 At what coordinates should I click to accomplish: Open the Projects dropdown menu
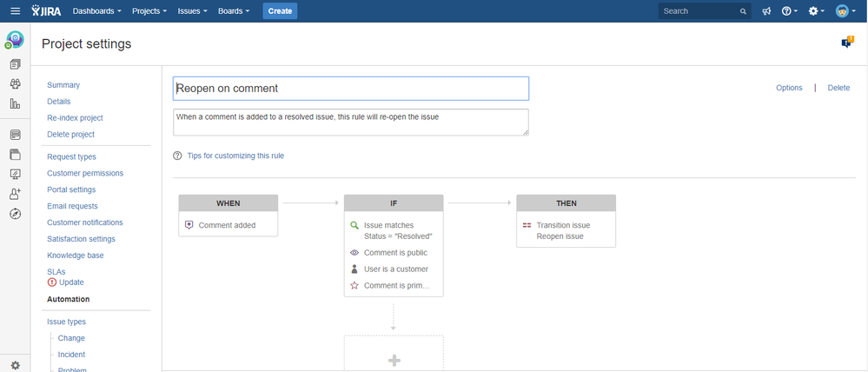coord(149,11)
